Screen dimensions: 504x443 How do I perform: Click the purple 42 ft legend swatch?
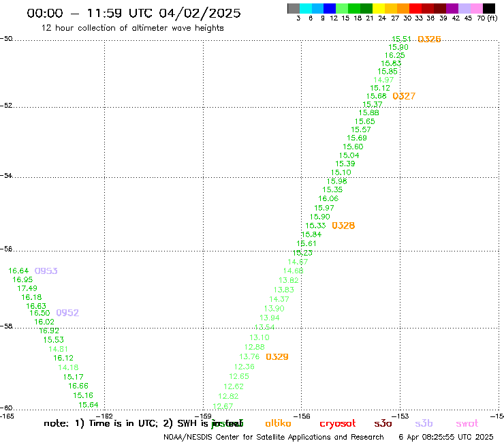coord(452,8)
